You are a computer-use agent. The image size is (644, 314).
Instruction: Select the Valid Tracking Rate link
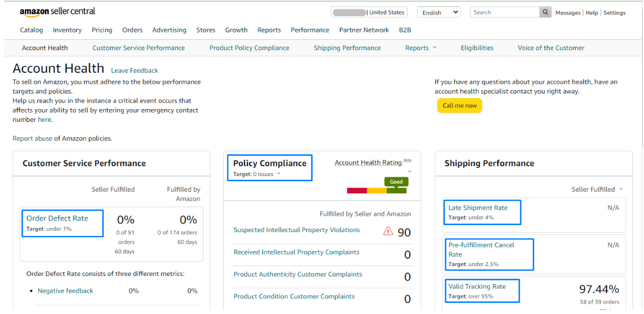477,286
